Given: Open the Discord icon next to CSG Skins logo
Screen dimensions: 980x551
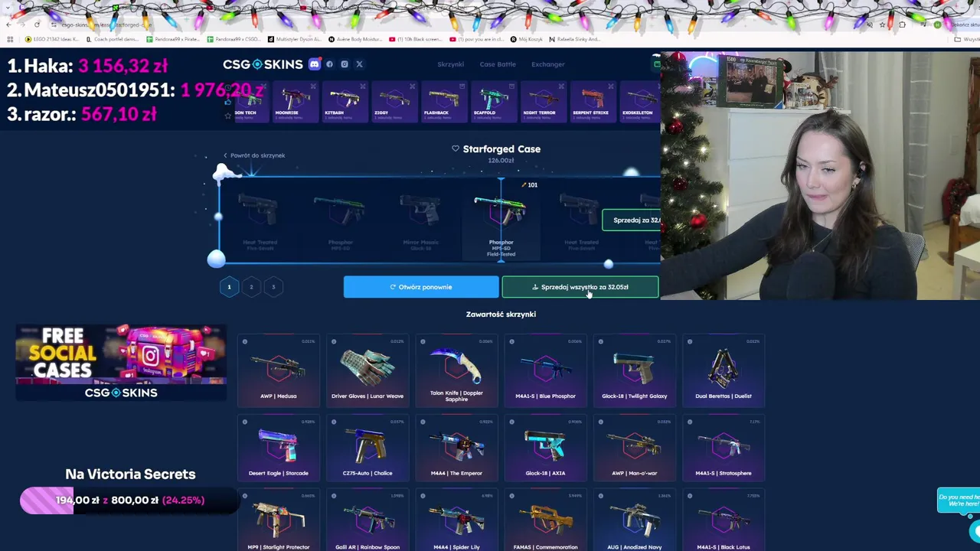Looking at the screenshot, I should [314, 64].
